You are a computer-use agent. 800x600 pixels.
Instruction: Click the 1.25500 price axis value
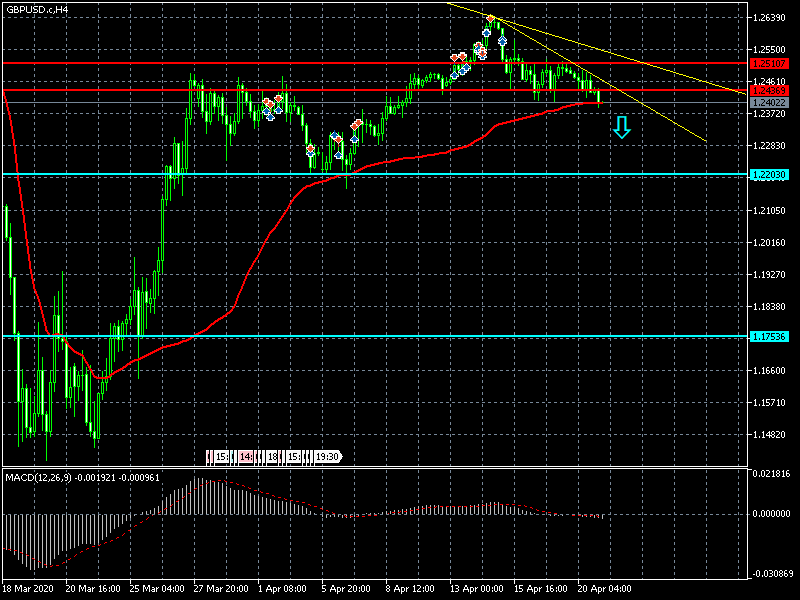769,49
